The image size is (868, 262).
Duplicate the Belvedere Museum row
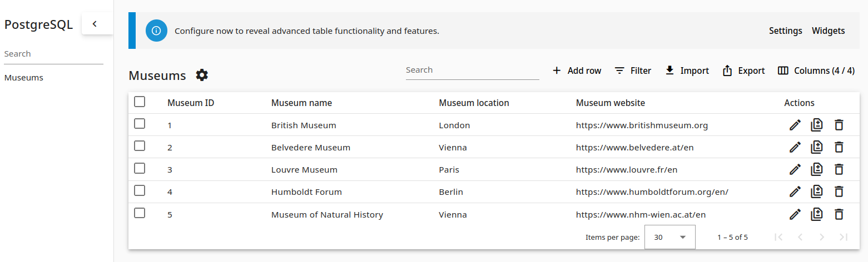pyautogui.click(x=816, y=147)
